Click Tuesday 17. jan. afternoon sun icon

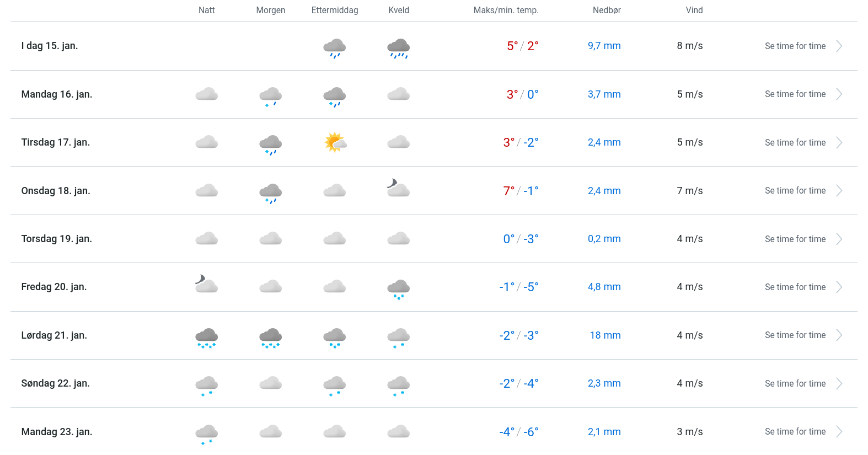pos(335,142)
